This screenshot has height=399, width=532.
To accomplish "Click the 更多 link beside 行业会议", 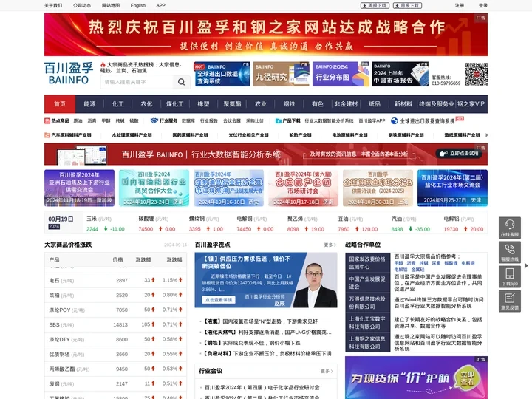I will tap(327, 371).
